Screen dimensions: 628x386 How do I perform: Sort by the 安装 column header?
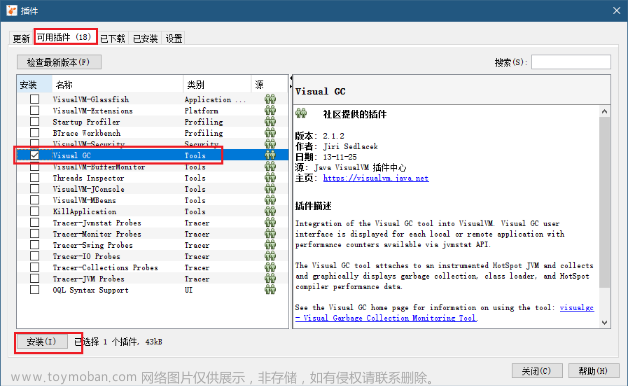[x=35, y=84]
